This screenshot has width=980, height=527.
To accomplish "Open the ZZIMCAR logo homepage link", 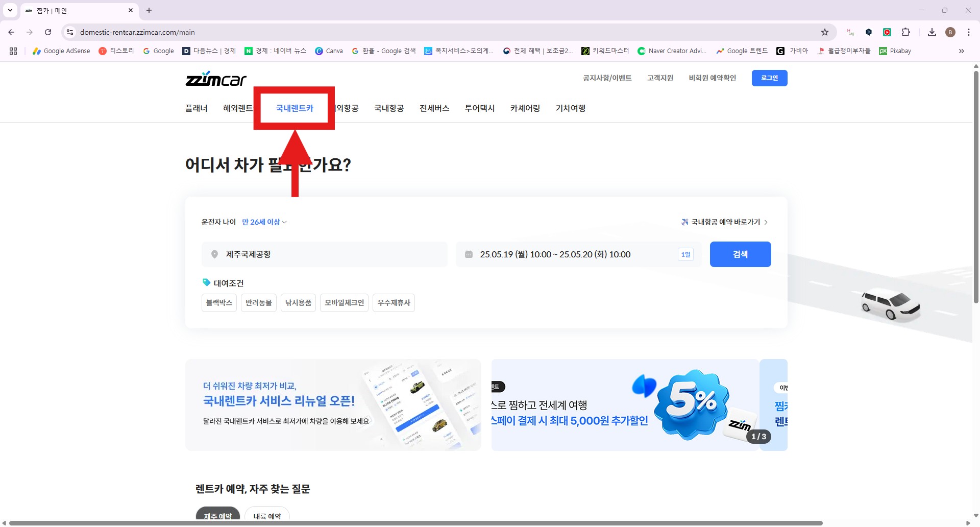I will click(x=215, y=78).
